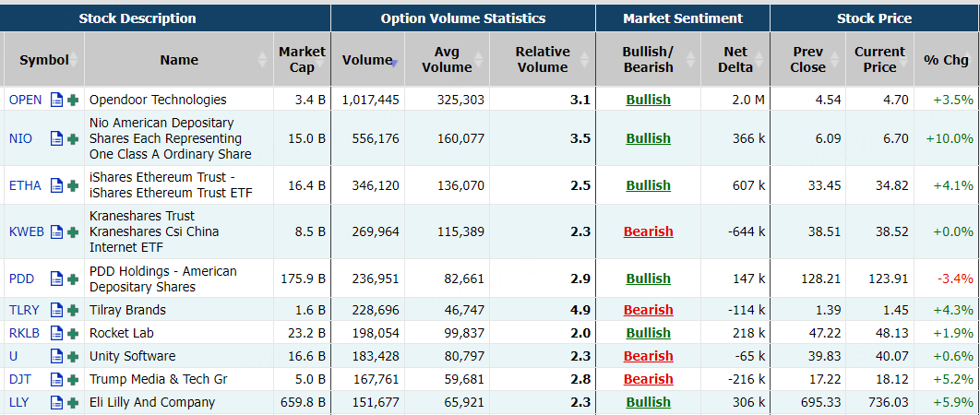Sort by Current Price column
The height and width of the screenshot is (415, 980).
(x=880, y=60)
